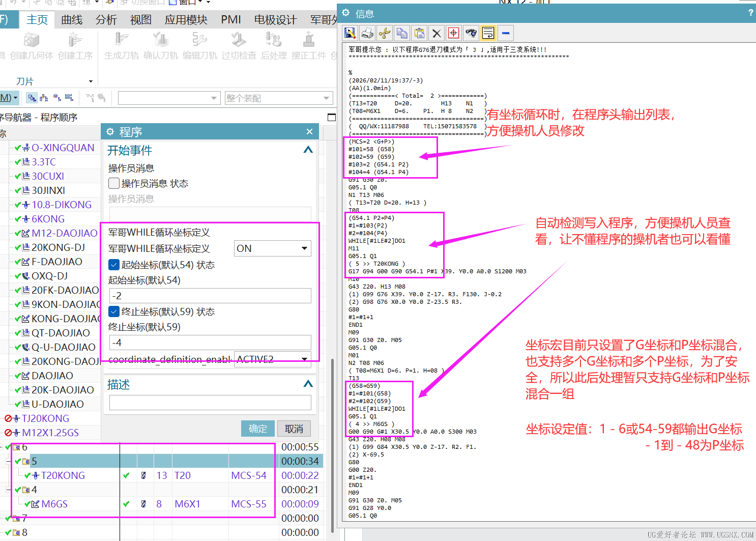Viewport: 756px width, 541px height.
Task: Select the machining method view icon
Action: 69,97
